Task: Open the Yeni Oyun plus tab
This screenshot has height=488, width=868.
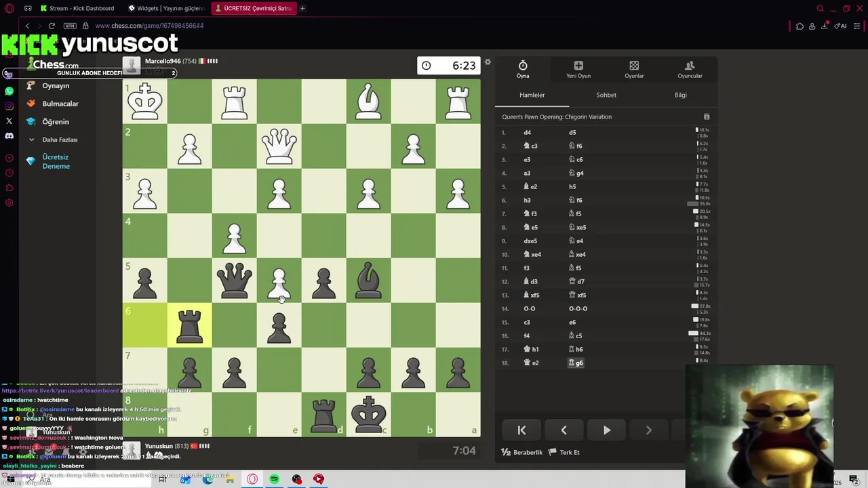Action: tap(578, 69)
